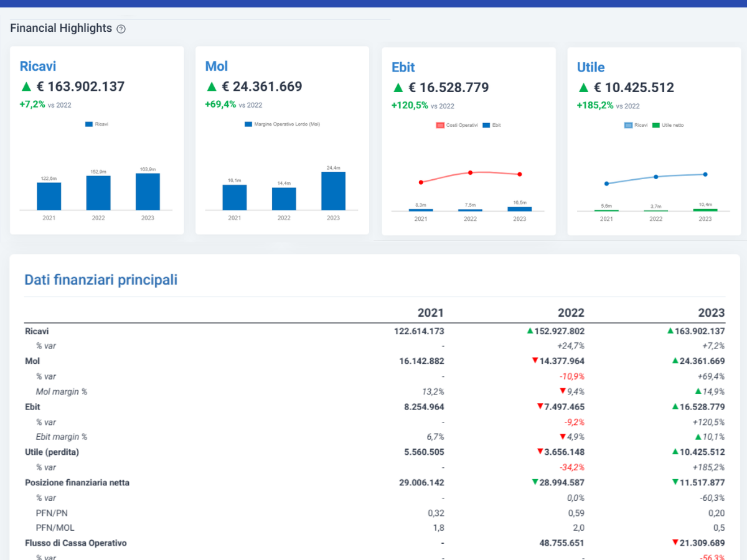Click the 2022 Ebit value 7.497.465

[x=565, y=407]
